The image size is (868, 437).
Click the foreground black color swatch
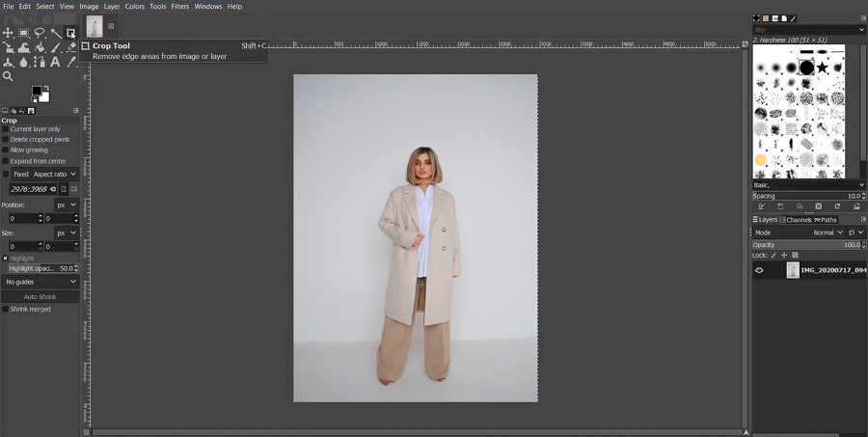click(37, 92)
